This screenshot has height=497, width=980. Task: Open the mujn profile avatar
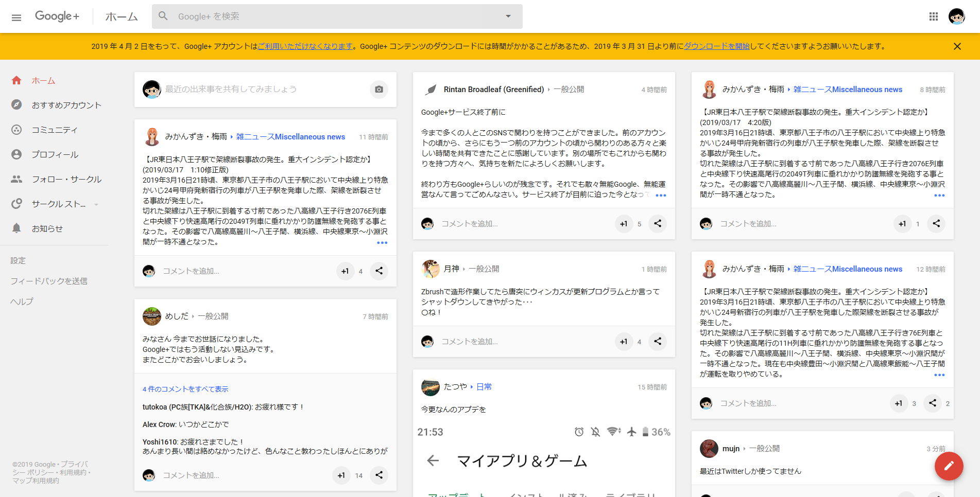[709, 449]
